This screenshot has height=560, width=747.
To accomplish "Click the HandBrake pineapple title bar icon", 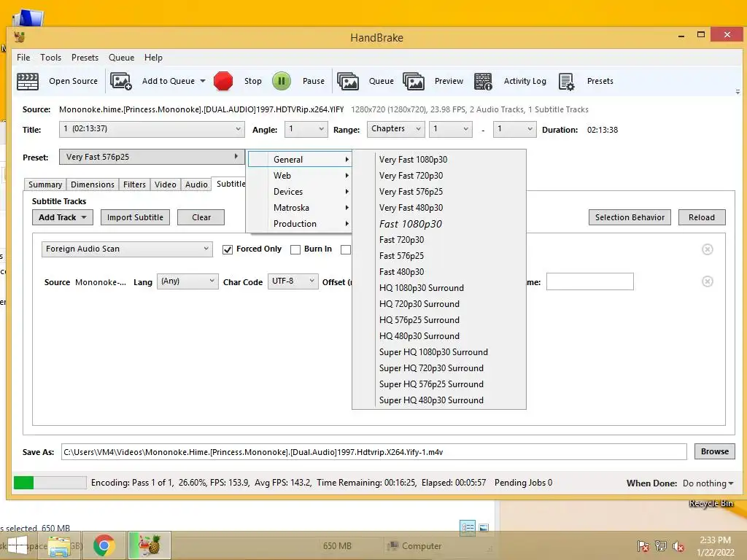I will [20, 36].
